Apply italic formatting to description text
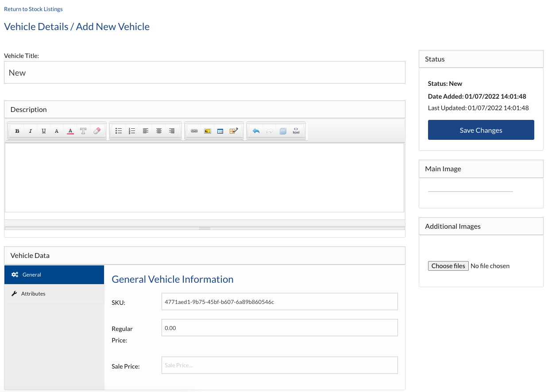 click(x=31, y=131)
